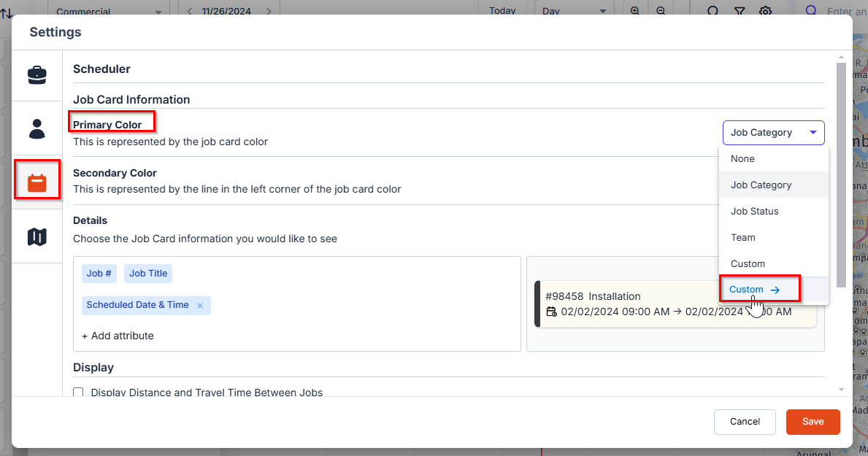Click the filter funnel icon in toolbar

coord(740,10)
